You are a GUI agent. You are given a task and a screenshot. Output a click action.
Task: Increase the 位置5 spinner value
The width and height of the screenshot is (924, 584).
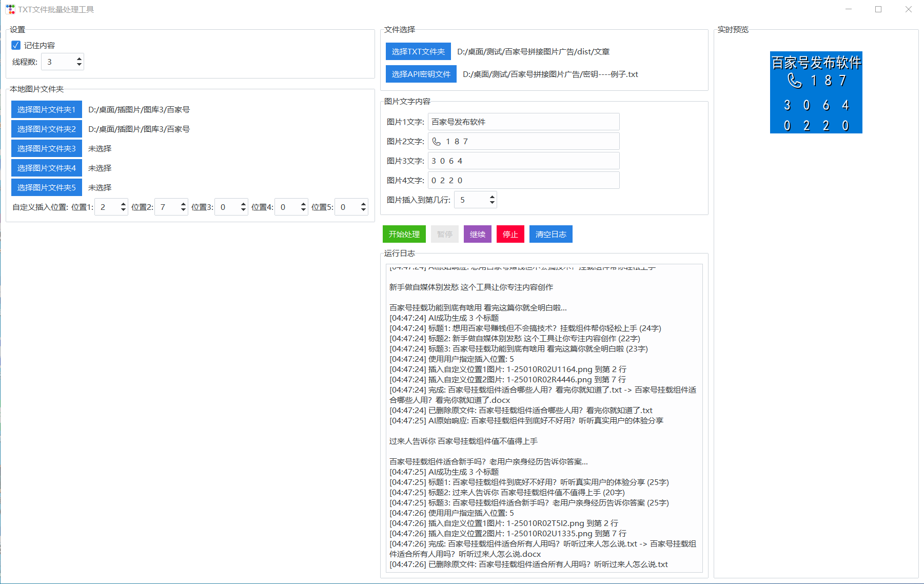[x=363, y=204]
